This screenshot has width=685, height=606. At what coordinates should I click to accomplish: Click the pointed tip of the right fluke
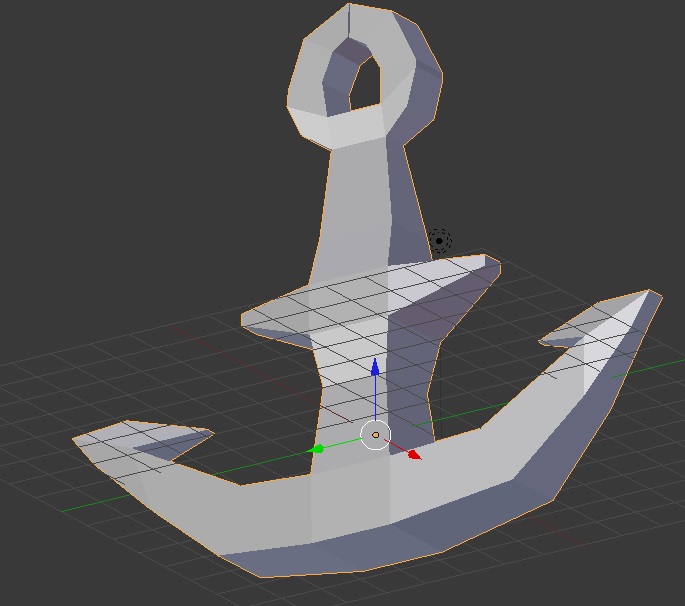[x=655, y=294]
